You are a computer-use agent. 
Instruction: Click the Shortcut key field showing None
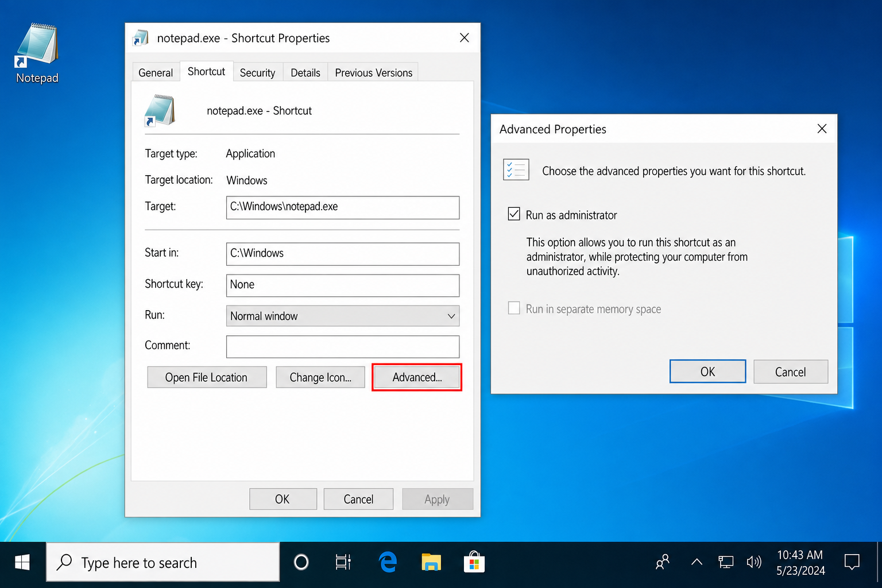click(x=343, y=285)
